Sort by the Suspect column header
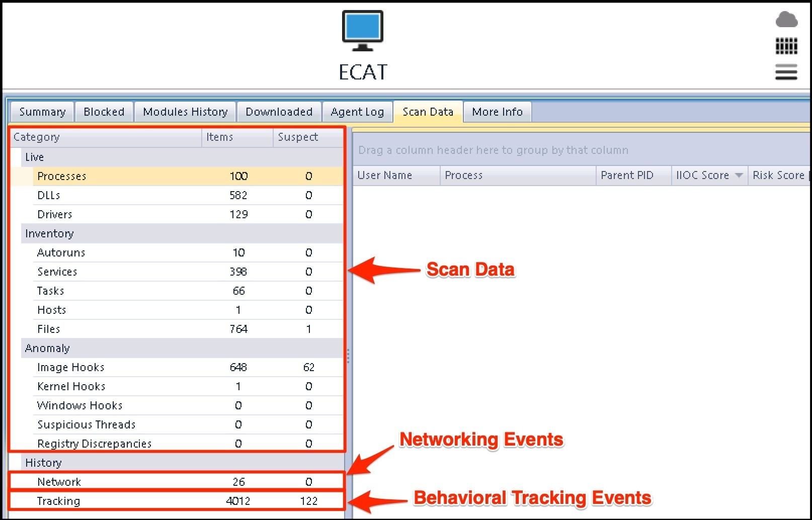 [x=308, y=137]
